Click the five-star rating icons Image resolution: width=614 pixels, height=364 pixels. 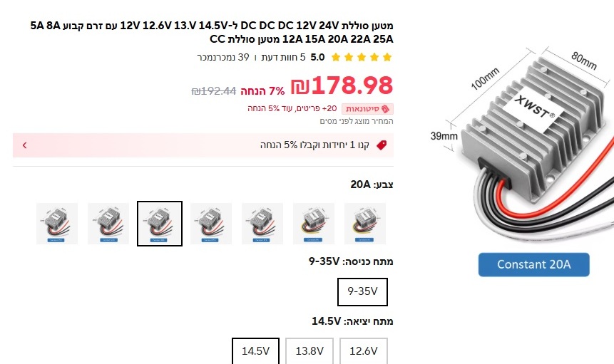(362, 58)
